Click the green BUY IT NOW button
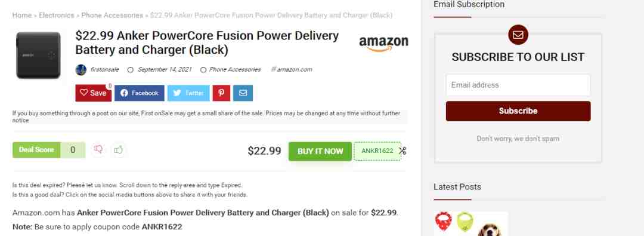Screen dimensions: 644x236 pyautogui.click(x=320, y=151)
